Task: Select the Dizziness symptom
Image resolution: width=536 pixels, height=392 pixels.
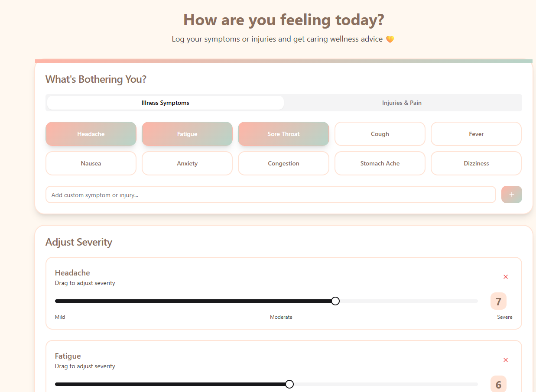Action: click(x=476, y=163)
